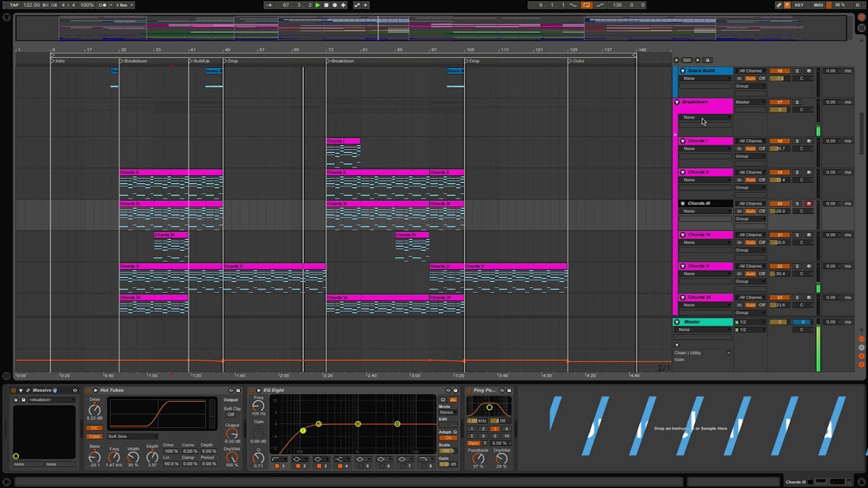This screenshot has height=488, width=868.
Task: Click the KEY map mode switch
Action: point(799,5)
